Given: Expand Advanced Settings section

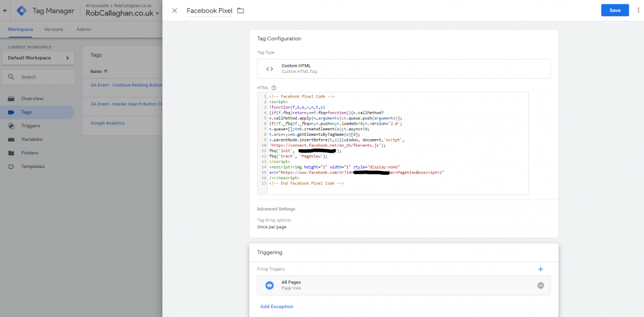Looking at the screenshot, I should (x=276, y=209).
